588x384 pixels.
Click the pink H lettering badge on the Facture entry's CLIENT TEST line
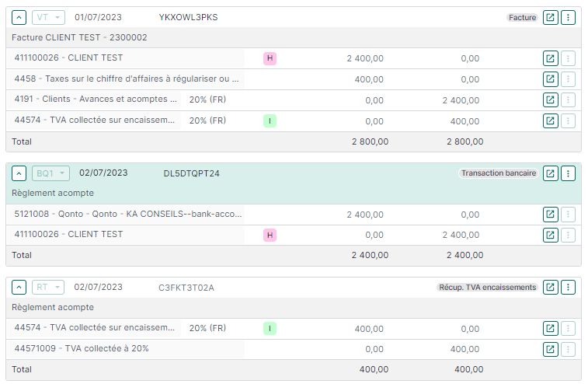pyautogui.click(x=270, y=58)
